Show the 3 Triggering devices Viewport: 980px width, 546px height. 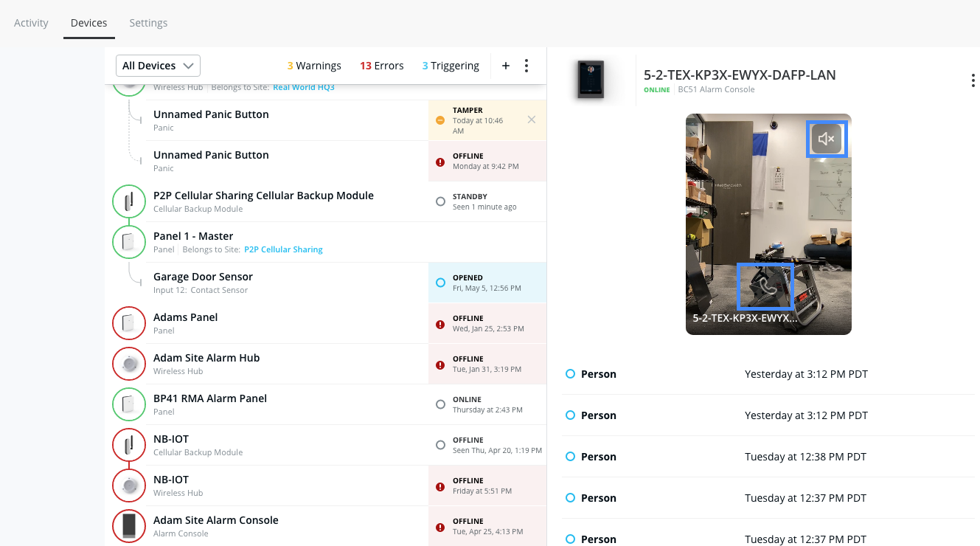451,66
